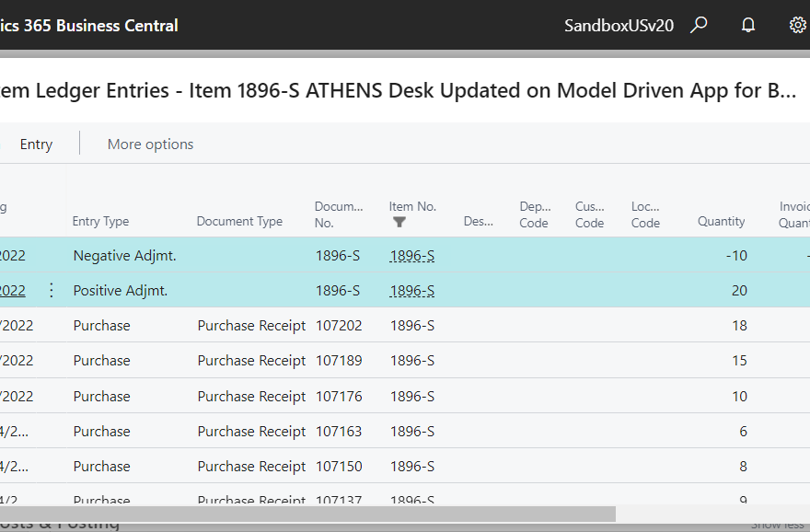810x532 pixels.
Task: Open Item No. column header
Action: (412, 206)
